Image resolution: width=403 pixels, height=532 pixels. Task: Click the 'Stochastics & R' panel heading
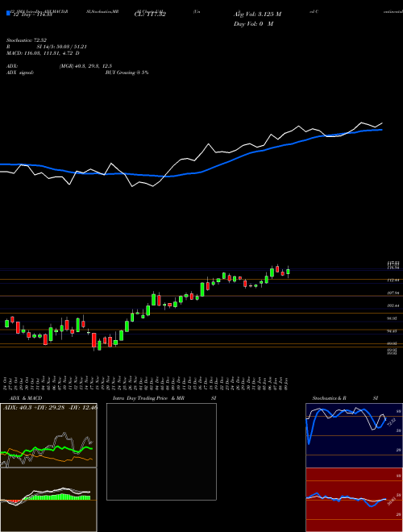pos(329,398)
